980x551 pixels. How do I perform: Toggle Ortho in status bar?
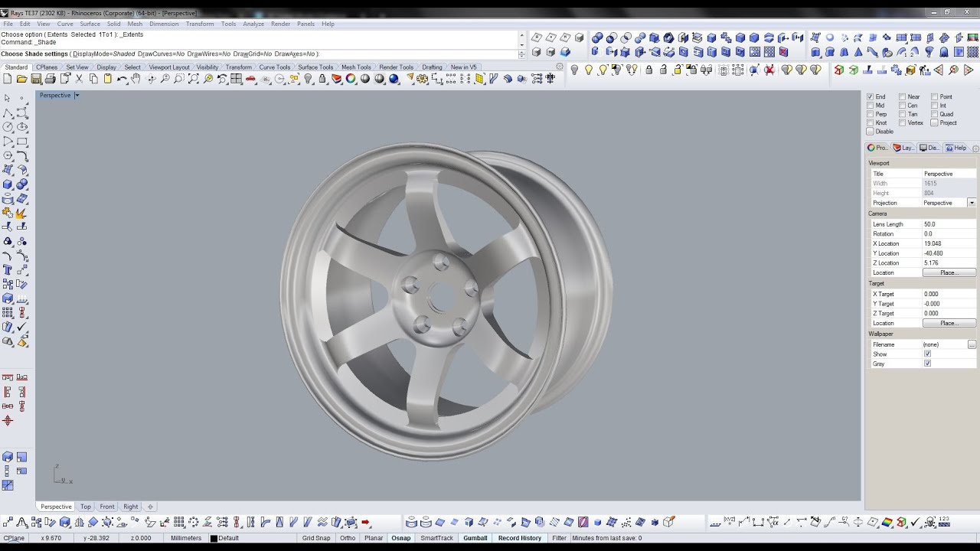tap(348, 538)
